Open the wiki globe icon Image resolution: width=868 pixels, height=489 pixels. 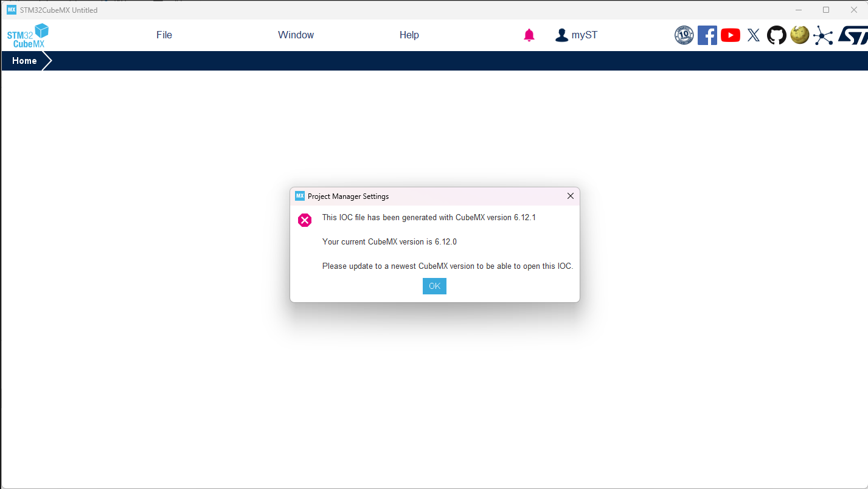[x=800, y=35]
